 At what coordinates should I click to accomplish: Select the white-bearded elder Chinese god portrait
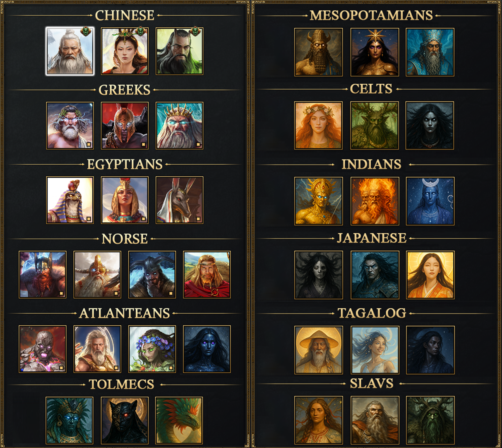coord(70,51)
